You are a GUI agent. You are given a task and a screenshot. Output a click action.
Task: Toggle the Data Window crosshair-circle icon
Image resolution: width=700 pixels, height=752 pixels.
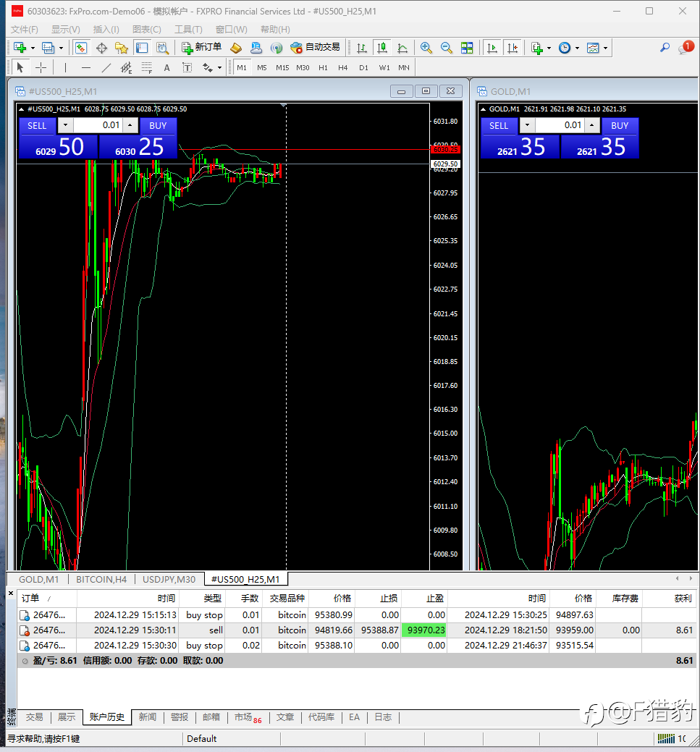click(101, 48)
